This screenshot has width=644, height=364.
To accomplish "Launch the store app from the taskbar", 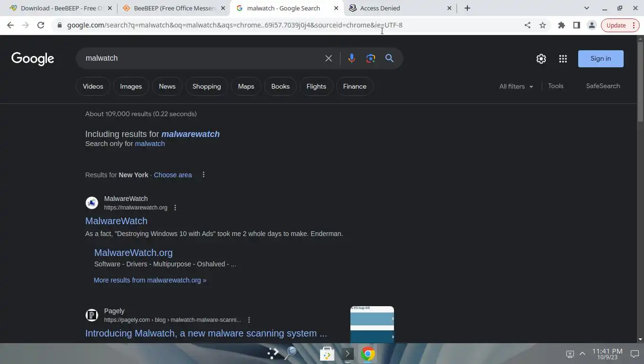I will click(327, 354).
